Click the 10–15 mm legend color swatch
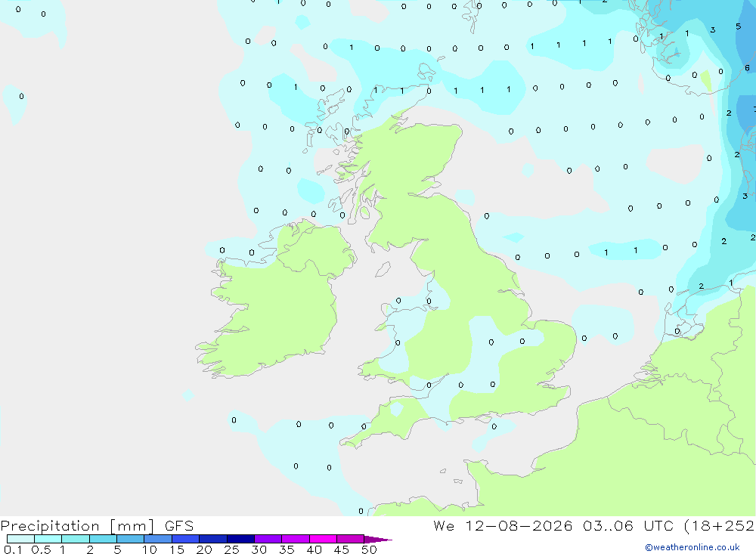 (x=158, y=539)
